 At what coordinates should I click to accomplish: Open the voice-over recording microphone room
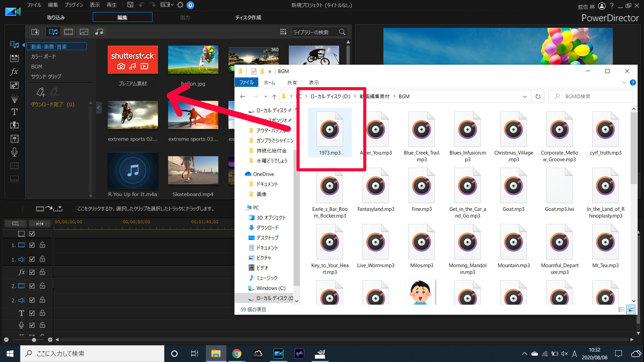(14, 152)
